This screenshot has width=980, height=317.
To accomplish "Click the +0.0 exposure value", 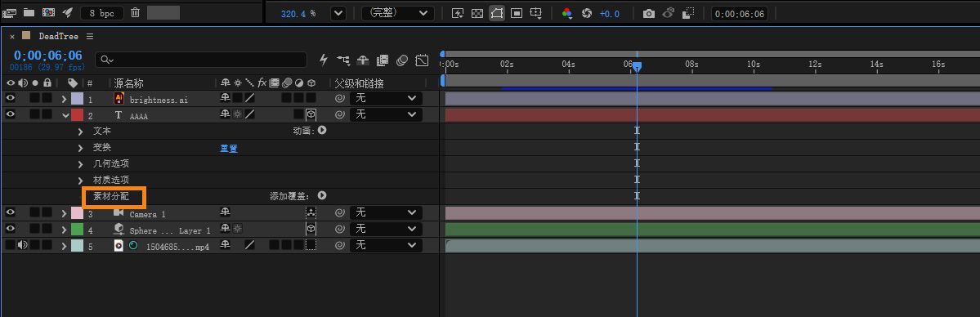I will point(610,13).
